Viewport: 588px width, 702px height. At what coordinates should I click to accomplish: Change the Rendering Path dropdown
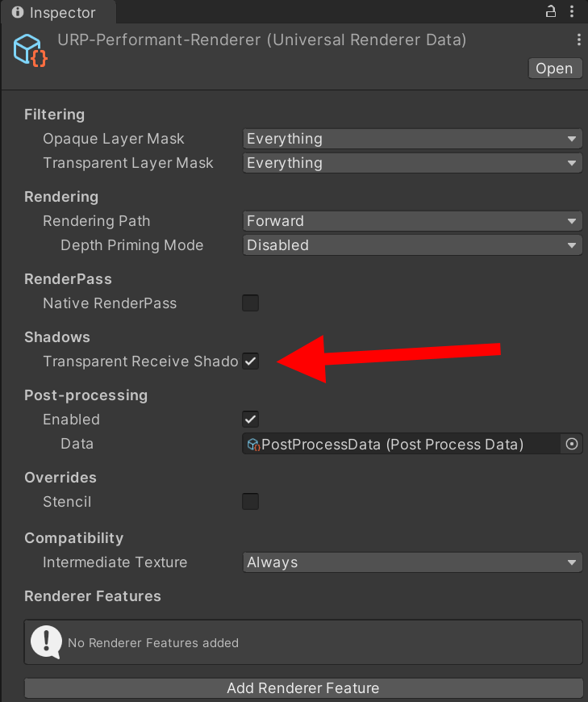[412, 221]
